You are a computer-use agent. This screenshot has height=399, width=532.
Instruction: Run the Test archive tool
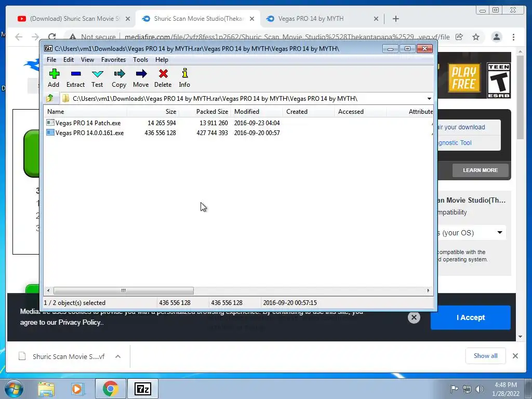click(x=97, y=78)
